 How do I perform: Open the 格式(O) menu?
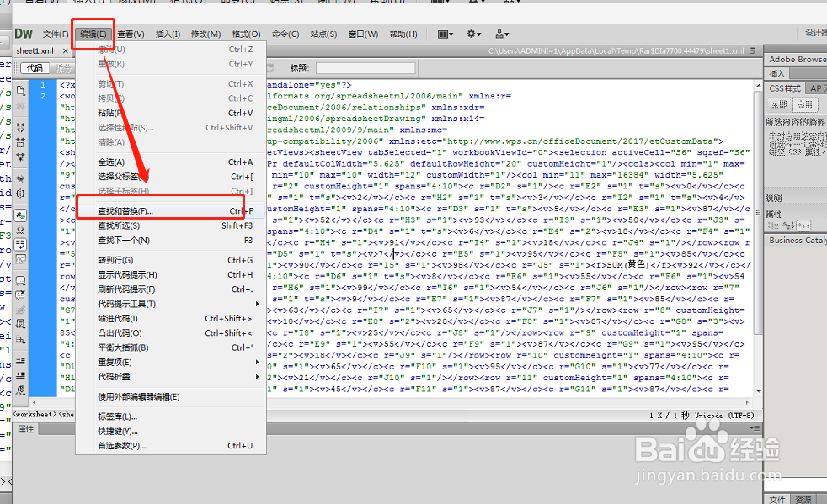246,34
